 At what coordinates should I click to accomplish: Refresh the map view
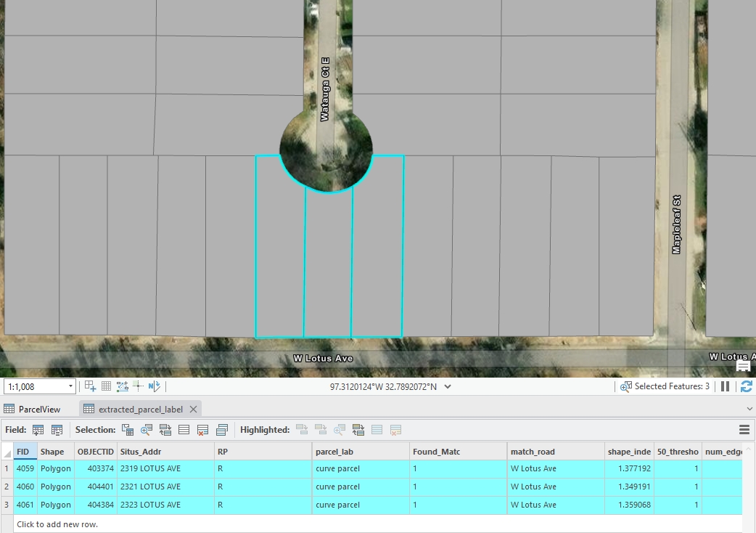(x=746, y=386)
